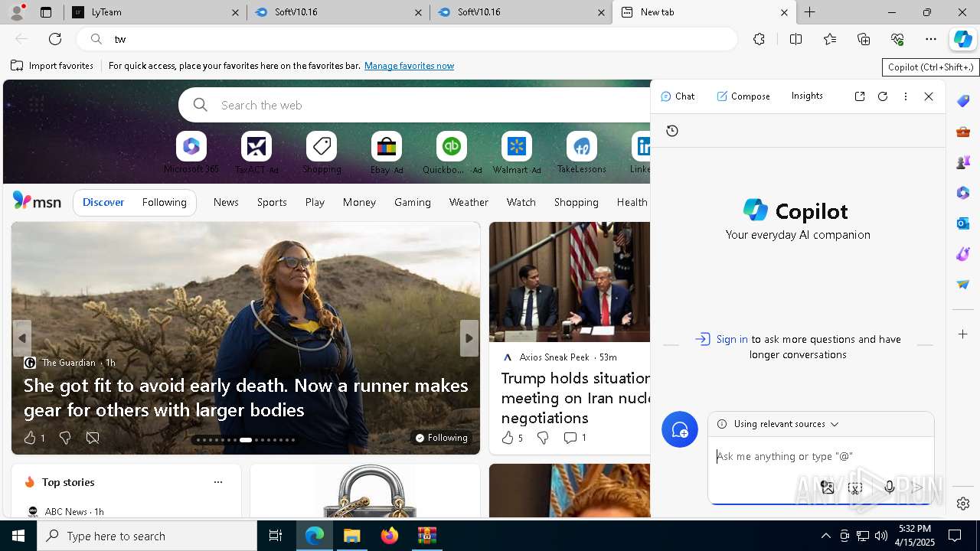The height and width of the screenshot is (551, 980).
Task: Open the Edge profile avatar icon
Action: pyautogui.click(x=16, y=12)
